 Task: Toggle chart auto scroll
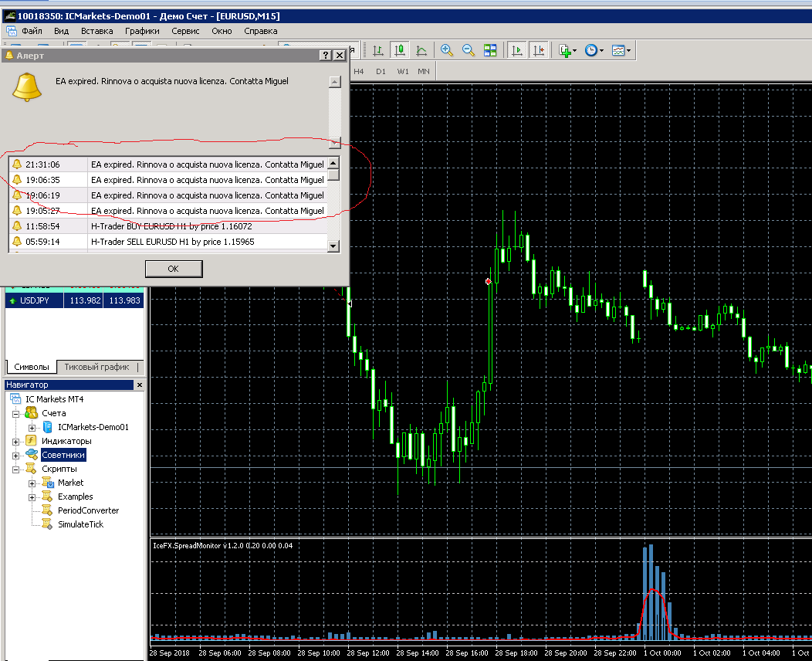click(x=517, y=50)
